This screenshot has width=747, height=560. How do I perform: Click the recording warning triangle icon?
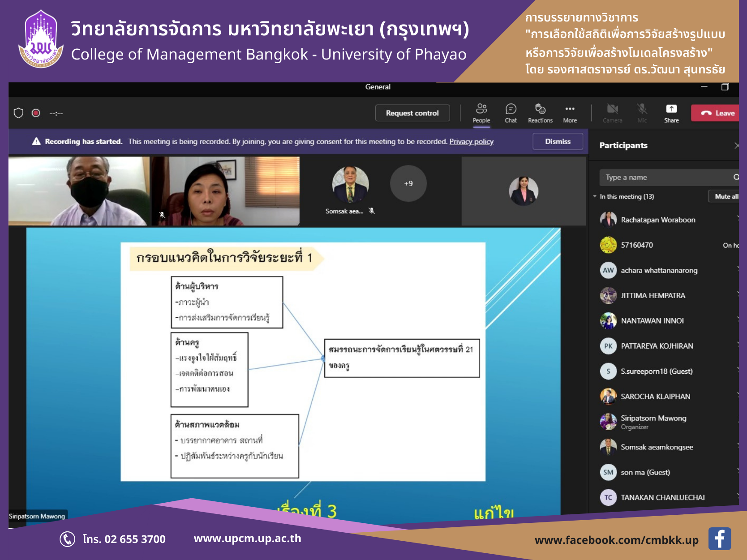pos(36,141)
